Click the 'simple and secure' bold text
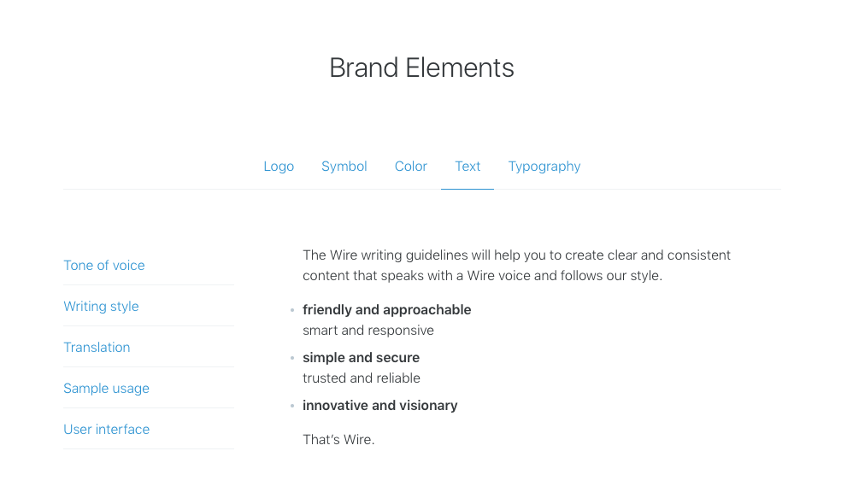This screenshot has height=504, width=841. click(x=361, y=357)
